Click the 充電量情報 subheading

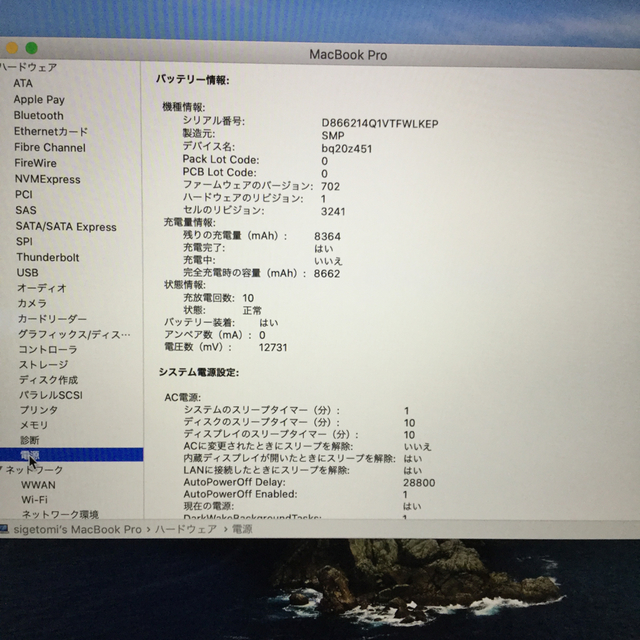(189, 222)
